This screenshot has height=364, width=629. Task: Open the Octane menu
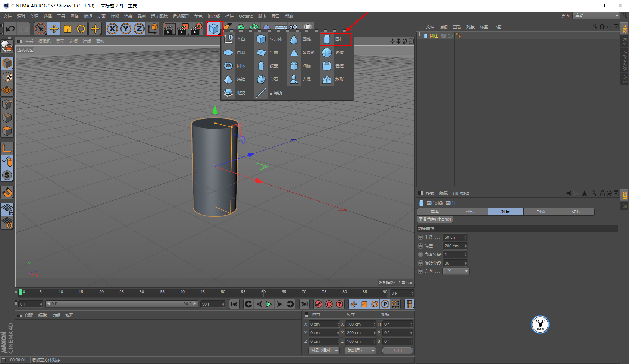coord(246,16)
